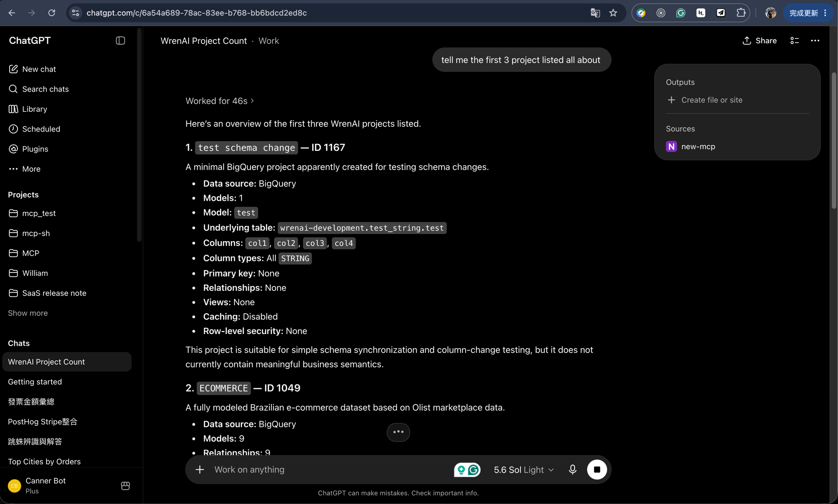Reload the page
Image resolution: width=838 pixels, height=504 pixels.
coord(52,13)
